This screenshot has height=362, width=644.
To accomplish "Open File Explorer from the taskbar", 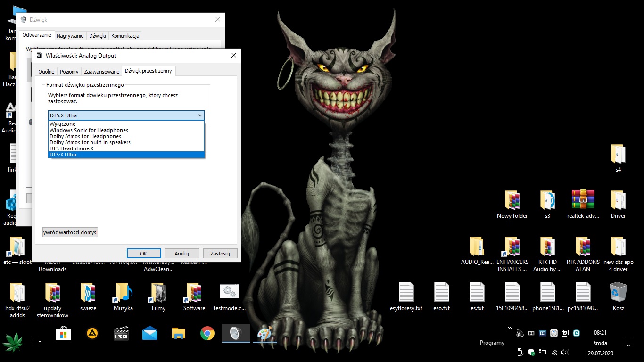I will click(x=179, y=334).
